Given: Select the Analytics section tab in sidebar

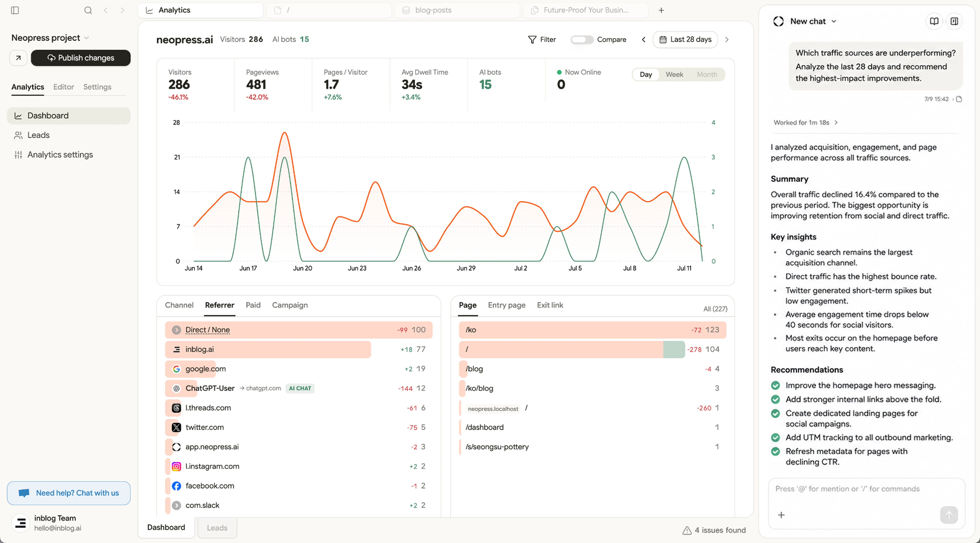Looking at the screenshot, I should click(x=28, y=87).
